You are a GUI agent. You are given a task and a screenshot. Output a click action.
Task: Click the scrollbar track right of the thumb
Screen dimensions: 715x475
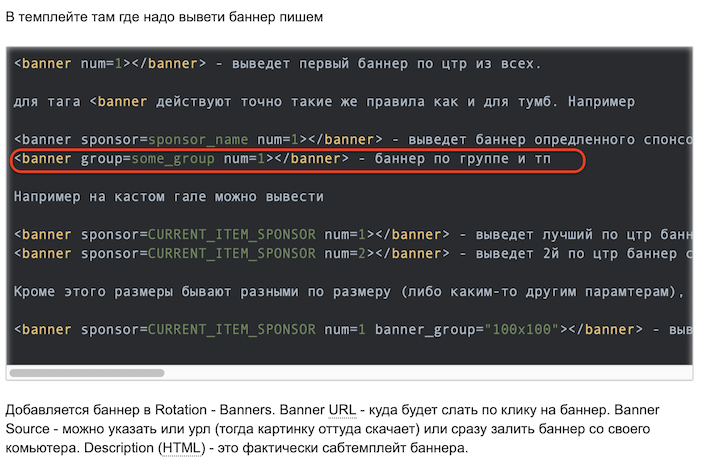point(428,373)
